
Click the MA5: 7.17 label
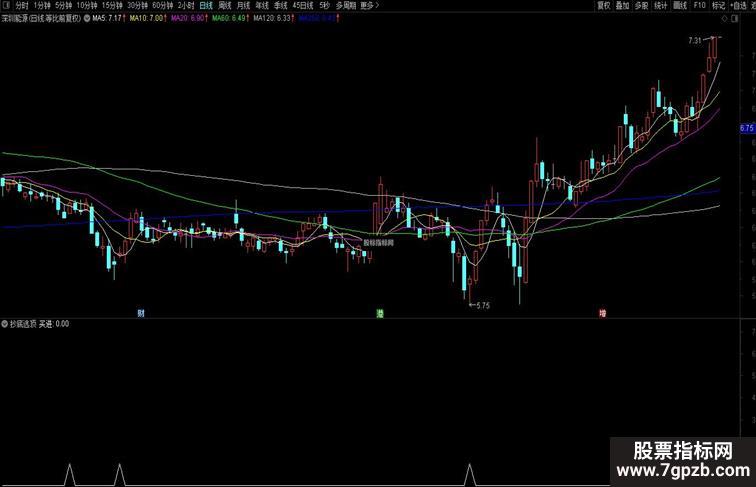coord(109,18)
